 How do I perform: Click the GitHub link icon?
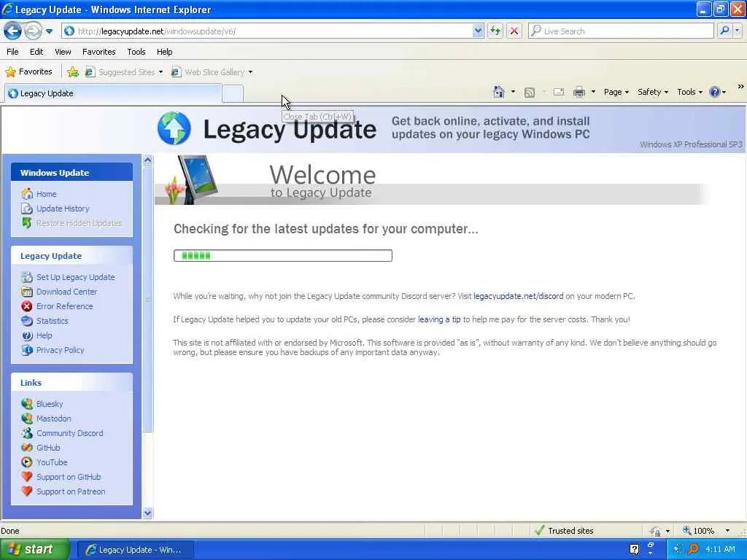coord(27,448)
